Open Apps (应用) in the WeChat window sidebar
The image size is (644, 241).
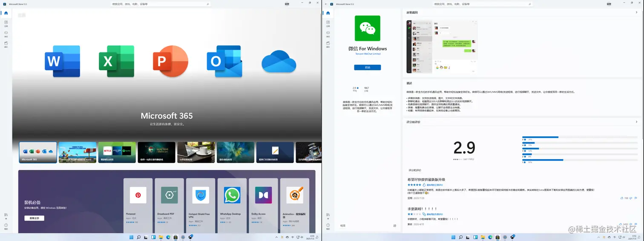[328, 23]
